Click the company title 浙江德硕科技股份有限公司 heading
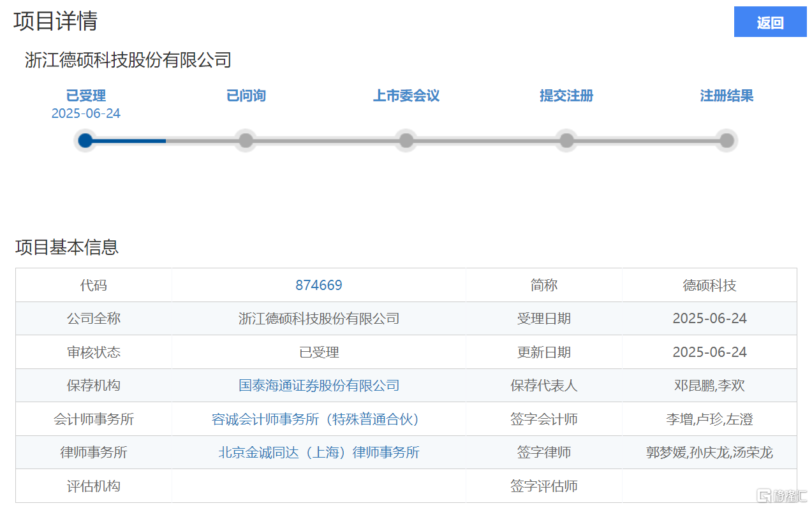Screen dimensions: 812x508 pyautogui.click(x=128, y=60)
